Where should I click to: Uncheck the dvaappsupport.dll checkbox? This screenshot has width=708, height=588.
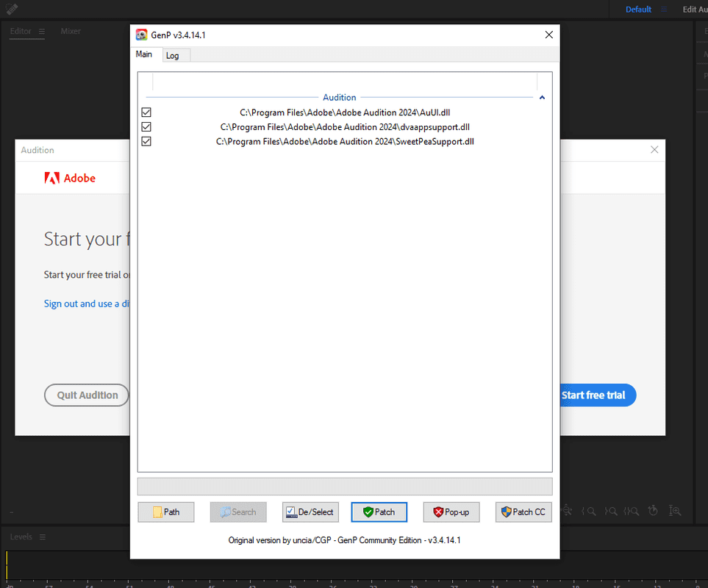click(x=146, y=127)
